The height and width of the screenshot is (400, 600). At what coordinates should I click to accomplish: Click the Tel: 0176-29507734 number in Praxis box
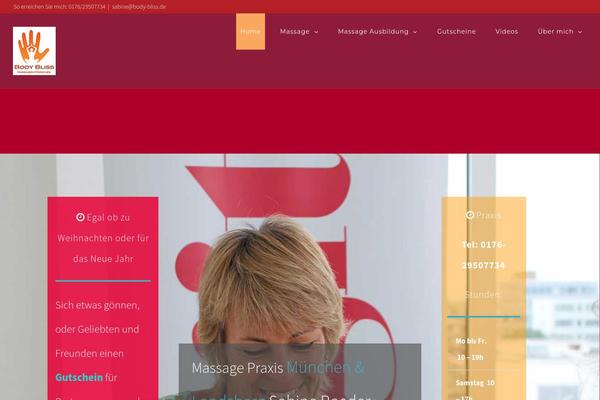483,255
